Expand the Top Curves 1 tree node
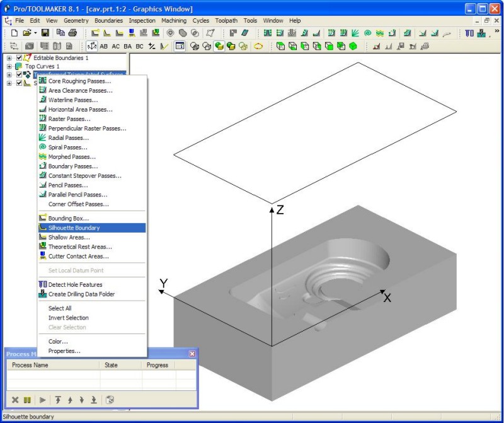Image resolution: width=504 pixels, height=423 pixels. [x=9, y=66]
